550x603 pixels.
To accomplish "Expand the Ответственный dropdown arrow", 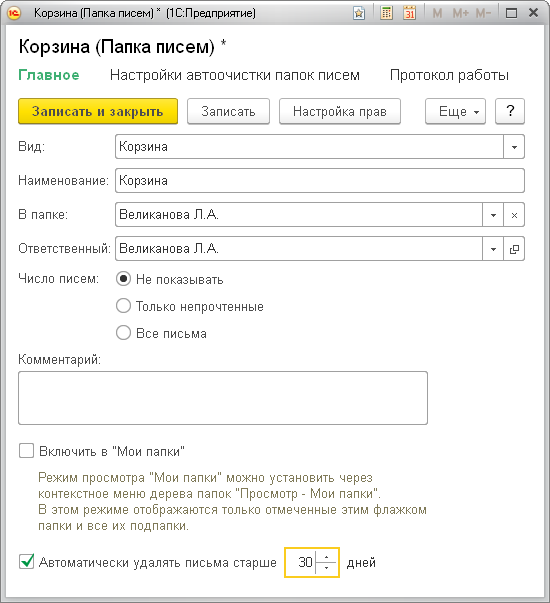I will click(493, 249).
